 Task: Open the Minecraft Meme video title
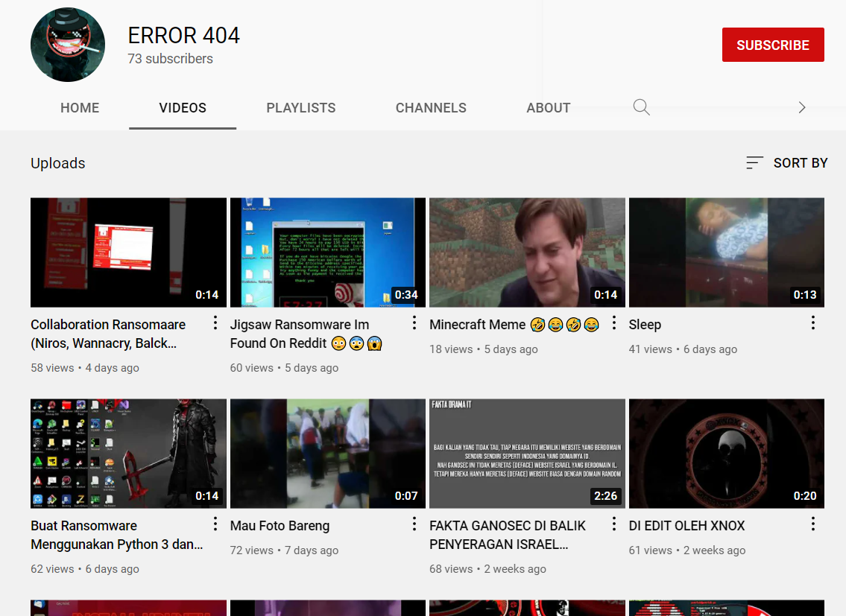(514, 325)
